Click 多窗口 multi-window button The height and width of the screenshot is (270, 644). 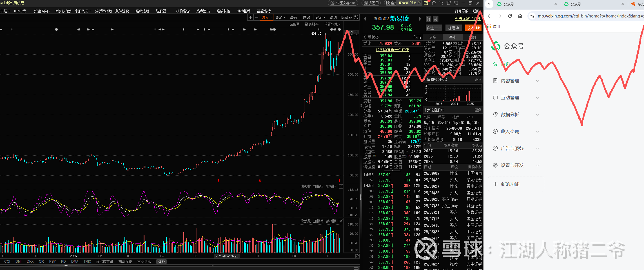(x=371, y=3)
